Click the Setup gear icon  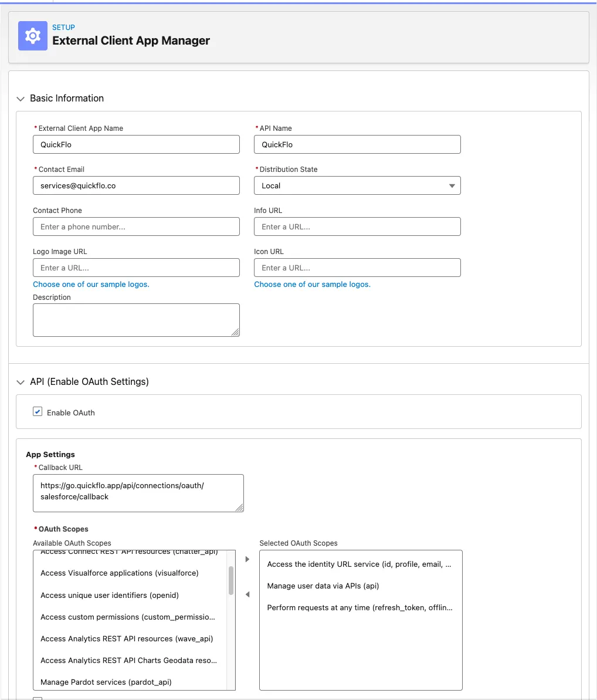coord(32,36)
